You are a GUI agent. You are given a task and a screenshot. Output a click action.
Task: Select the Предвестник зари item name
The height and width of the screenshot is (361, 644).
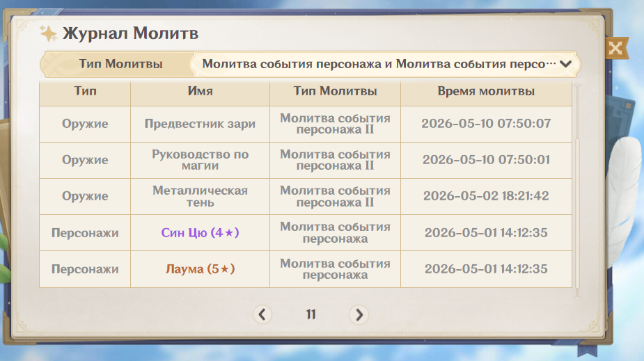pos(200,124)
